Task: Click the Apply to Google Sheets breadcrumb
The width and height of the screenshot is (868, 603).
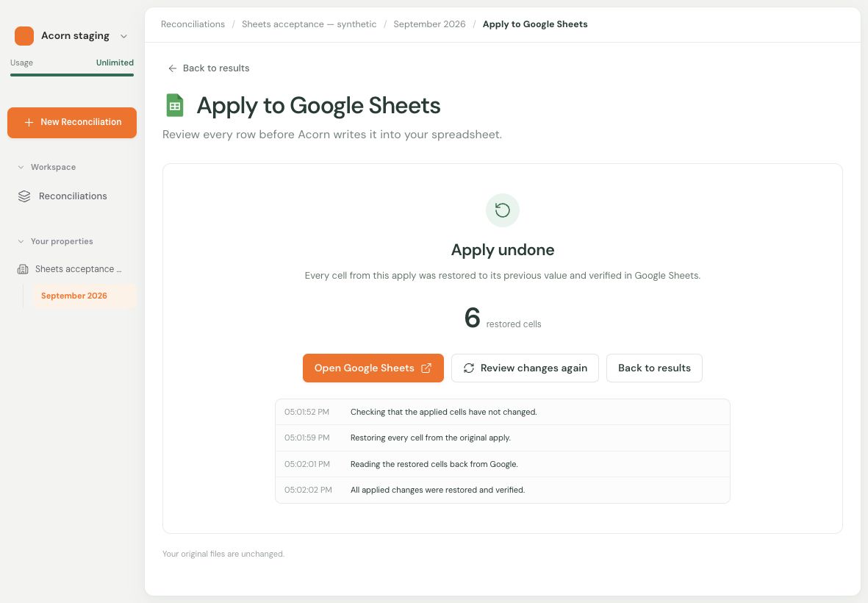Action: [535, 24]
